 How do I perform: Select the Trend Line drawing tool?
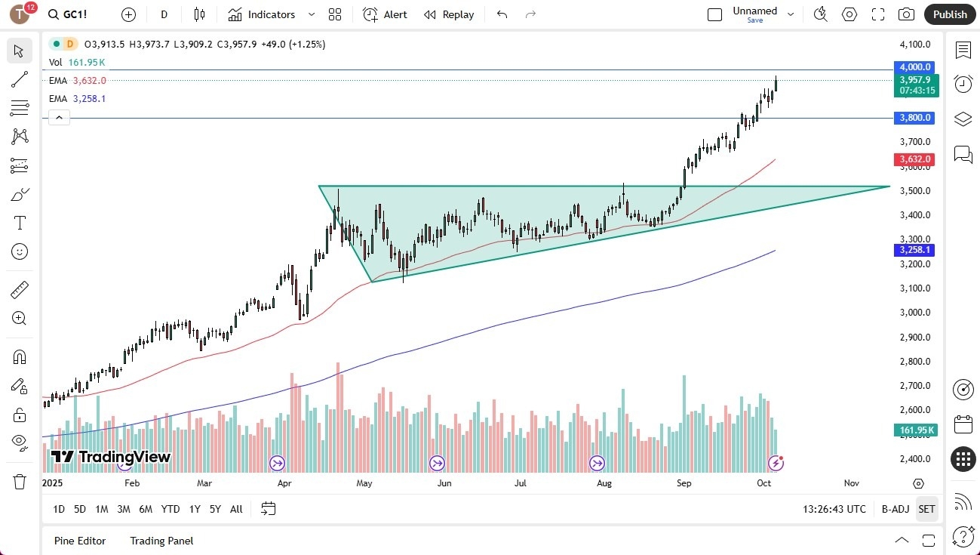20,79
